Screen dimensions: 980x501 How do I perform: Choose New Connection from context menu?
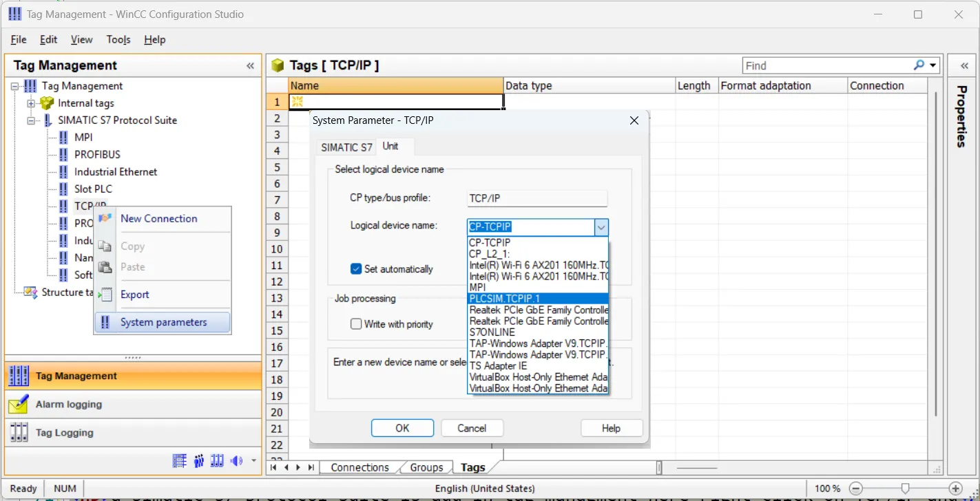[162, 219]
